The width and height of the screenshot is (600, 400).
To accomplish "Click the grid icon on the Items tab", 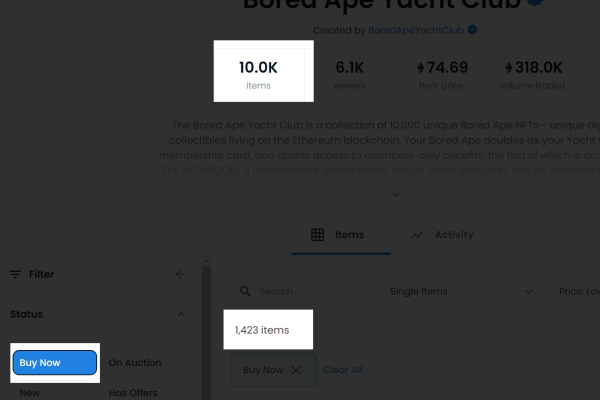I will [317, 235].
